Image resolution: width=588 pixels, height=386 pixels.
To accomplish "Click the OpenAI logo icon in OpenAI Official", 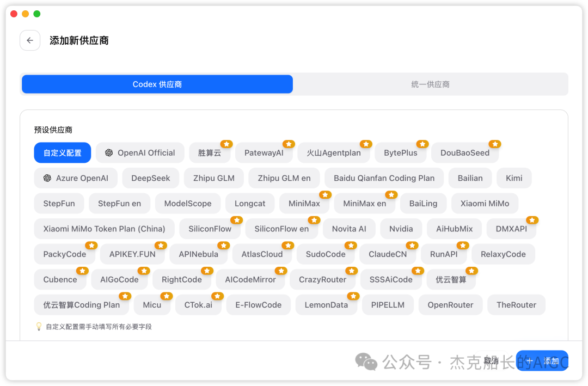I will [x=109, y=152].
